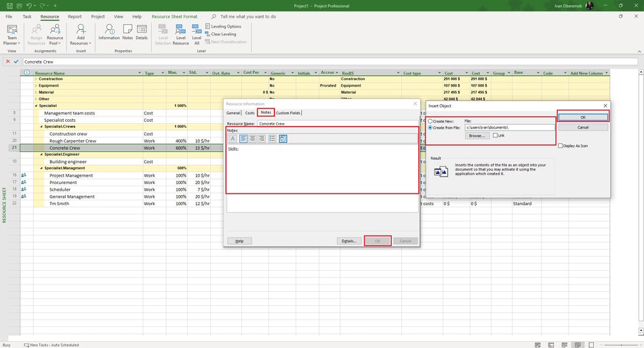Viewport: 644px width, 348px height.
Task: Choose Clear Leveling in the ribbon
Action: click(220, 34)
